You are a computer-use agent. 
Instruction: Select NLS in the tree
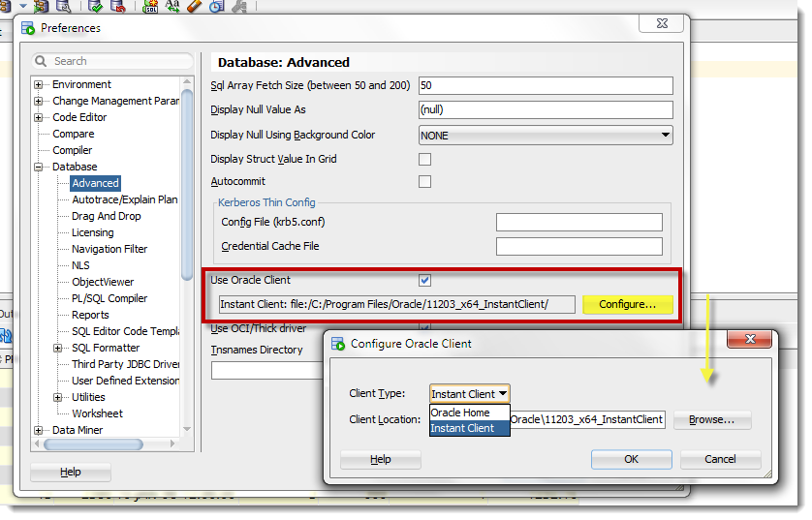(80, 265)
